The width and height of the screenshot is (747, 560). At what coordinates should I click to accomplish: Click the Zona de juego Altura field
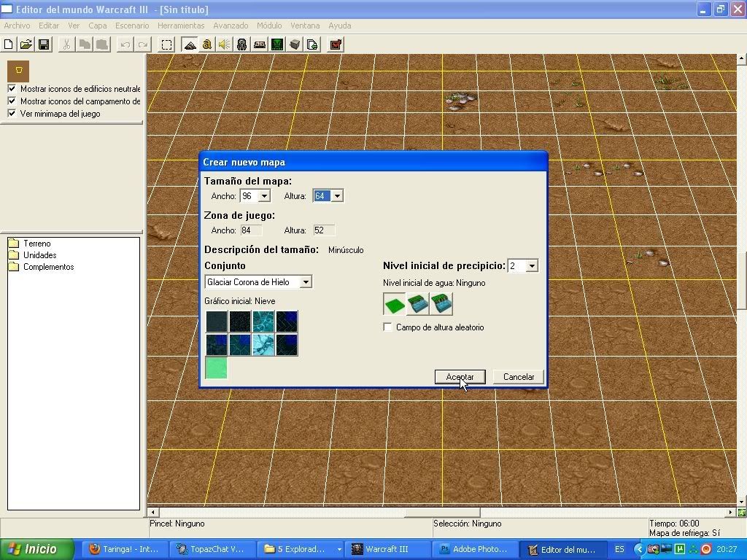point(324,230)
